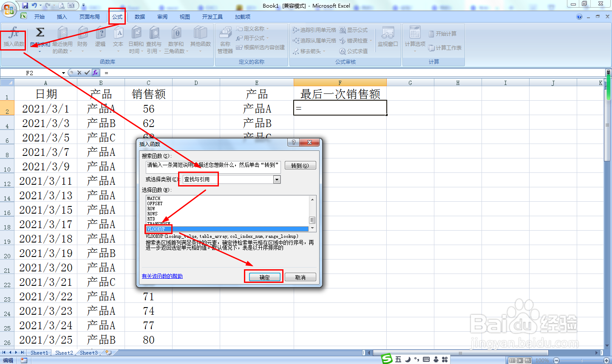Save workbook via quick access toolbar

tap(25, 6)
